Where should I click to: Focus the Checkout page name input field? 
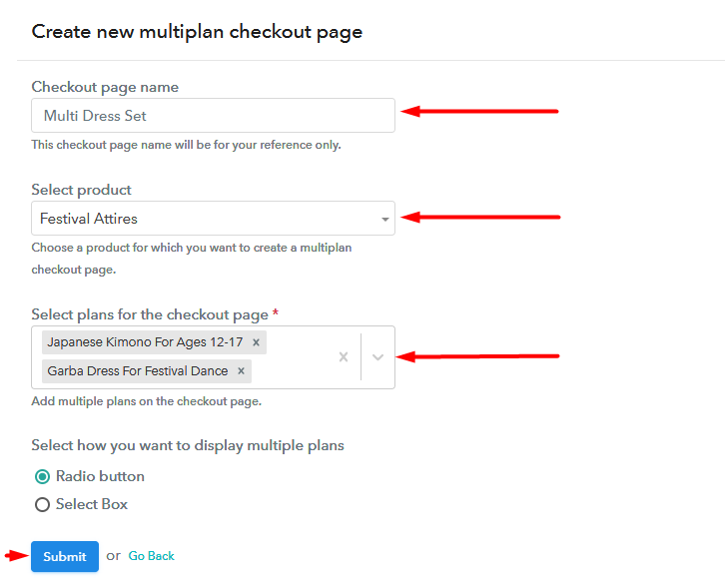point(213,115)
